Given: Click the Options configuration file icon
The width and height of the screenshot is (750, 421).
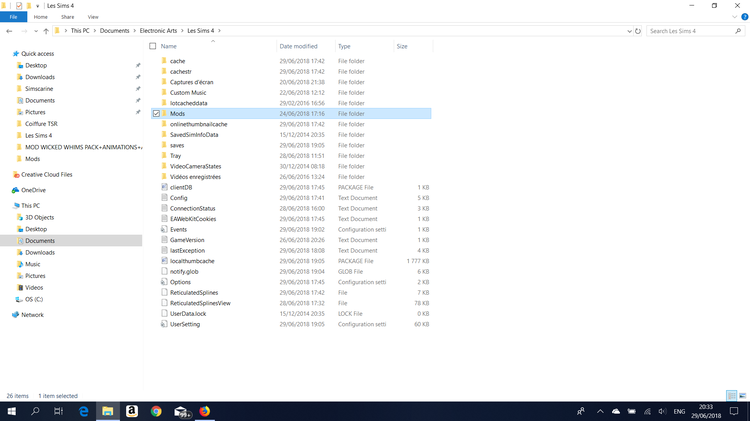Looking at the screenshot, I should pos(165,282).
